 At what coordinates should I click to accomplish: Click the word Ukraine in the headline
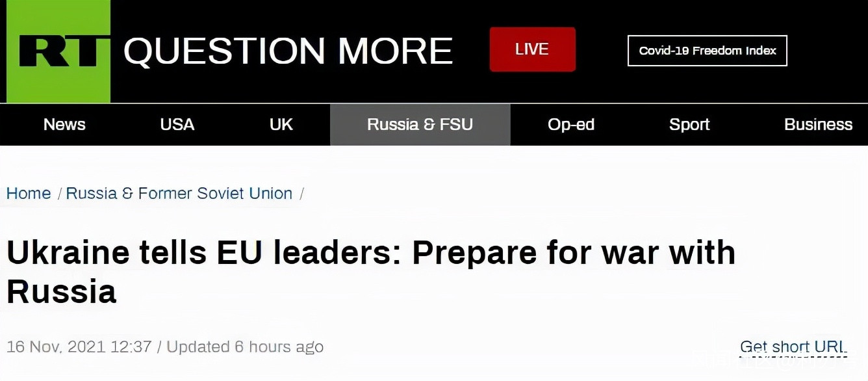[x=68, y=252]
